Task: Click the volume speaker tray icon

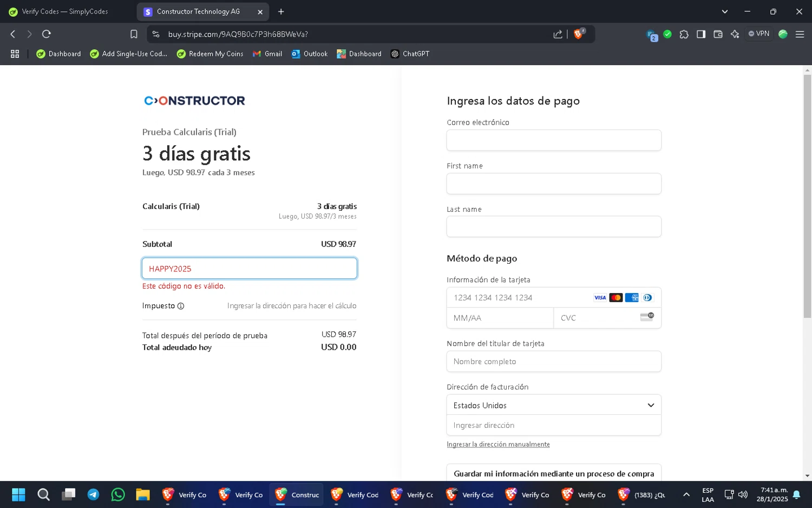Action: pos(743,494)
